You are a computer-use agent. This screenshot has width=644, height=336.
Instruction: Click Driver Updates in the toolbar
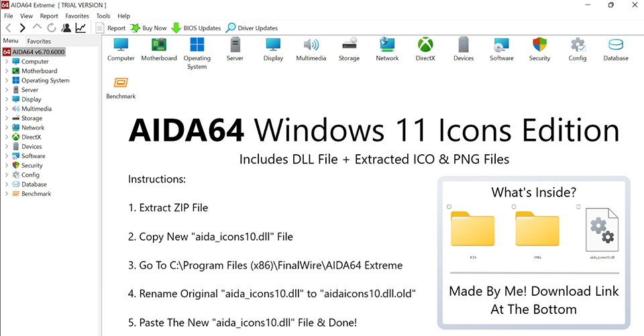(x=252, y=28)
